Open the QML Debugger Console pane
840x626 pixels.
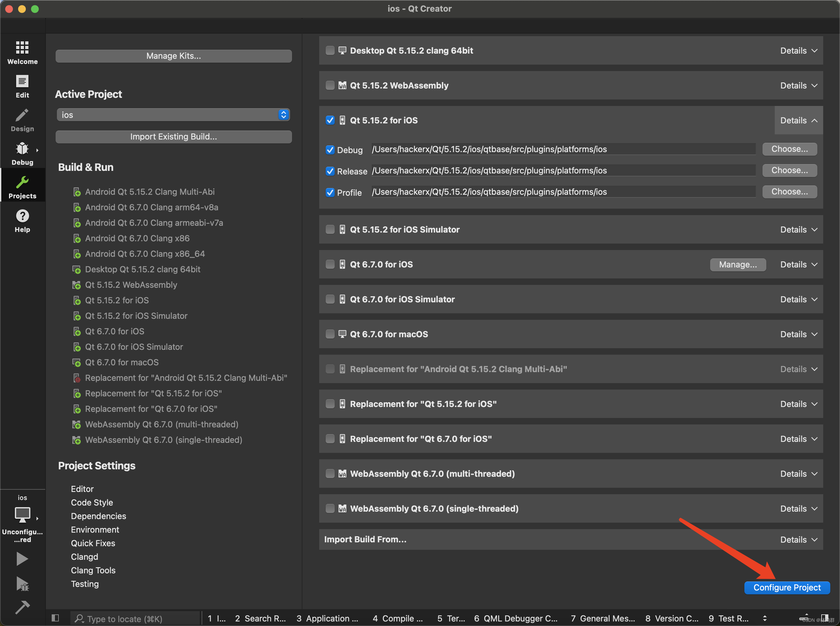(516, 619)
